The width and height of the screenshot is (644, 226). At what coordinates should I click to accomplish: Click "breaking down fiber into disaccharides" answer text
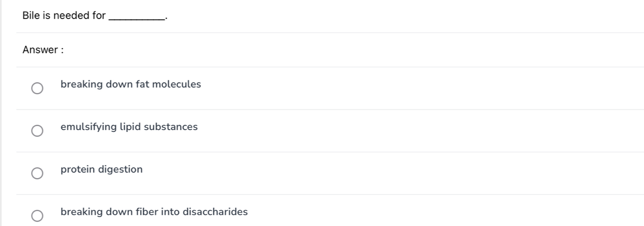154,212
